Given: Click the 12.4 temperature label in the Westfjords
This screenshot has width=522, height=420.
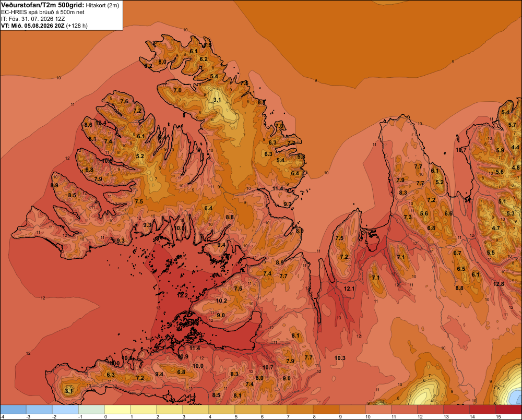Looking at the screenshot, I should click(x=101, y=123).
